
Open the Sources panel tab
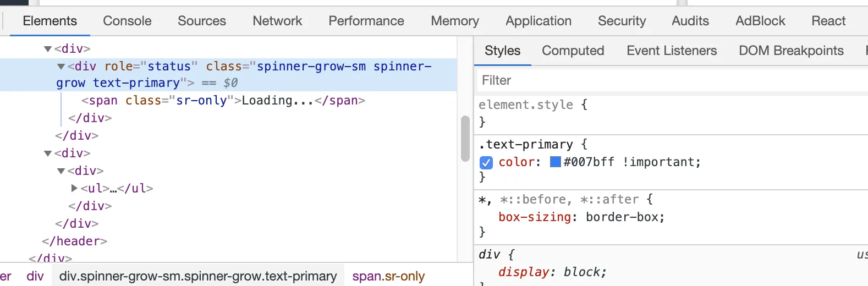pyautogui.click(x=202, y=21)
